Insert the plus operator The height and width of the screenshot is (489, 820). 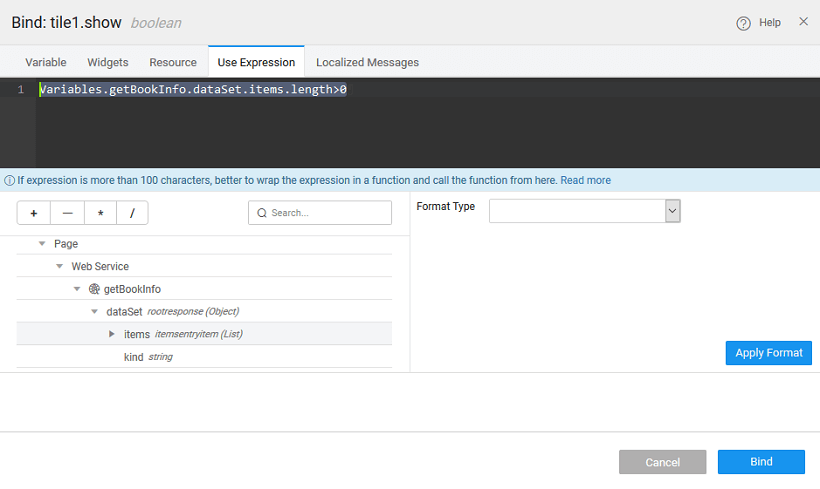(x=33, y=213)
